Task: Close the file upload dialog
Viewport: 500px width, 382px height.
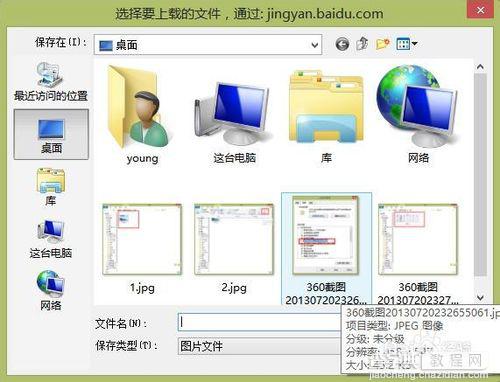Action: (x=480, y=10)
